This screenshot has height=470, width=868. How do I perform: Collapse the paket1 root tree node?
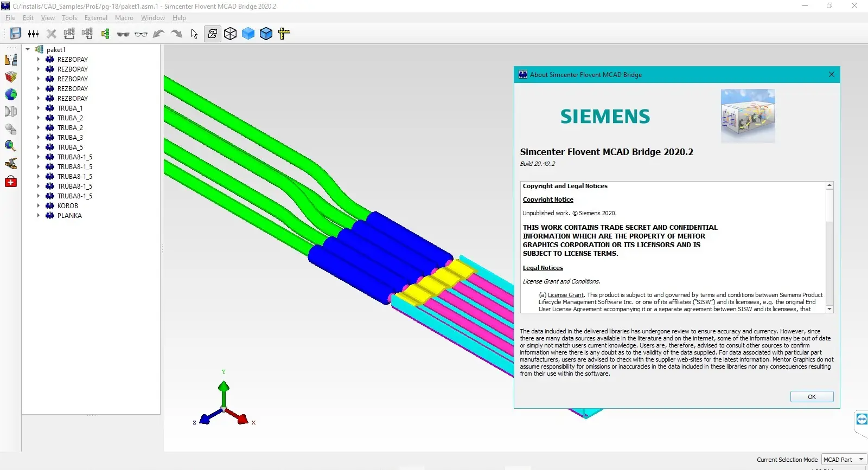[x=28, y=49]
